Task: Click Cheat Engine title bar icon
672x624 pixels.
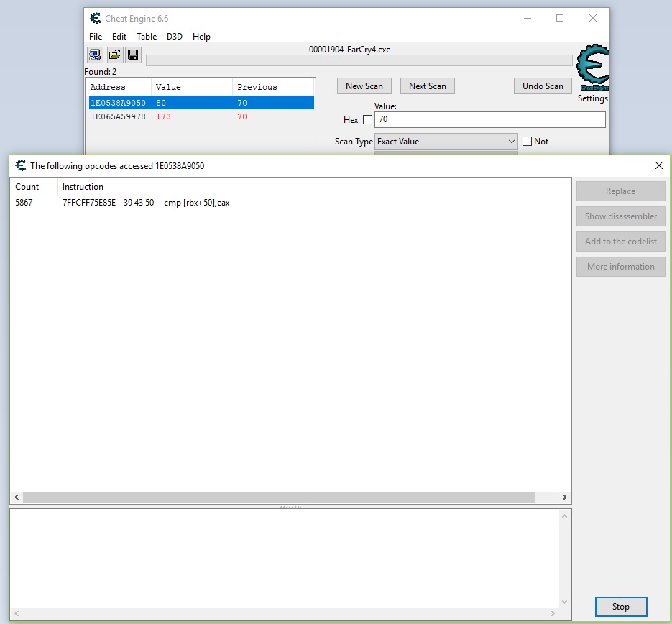Action: tap(95, 19)
